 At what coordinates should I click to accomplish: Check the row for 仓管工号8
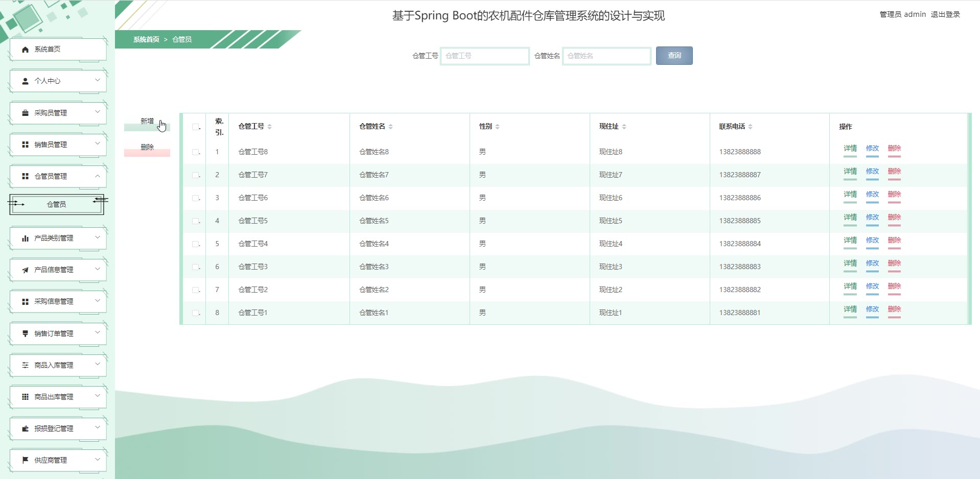coord(195,152)
